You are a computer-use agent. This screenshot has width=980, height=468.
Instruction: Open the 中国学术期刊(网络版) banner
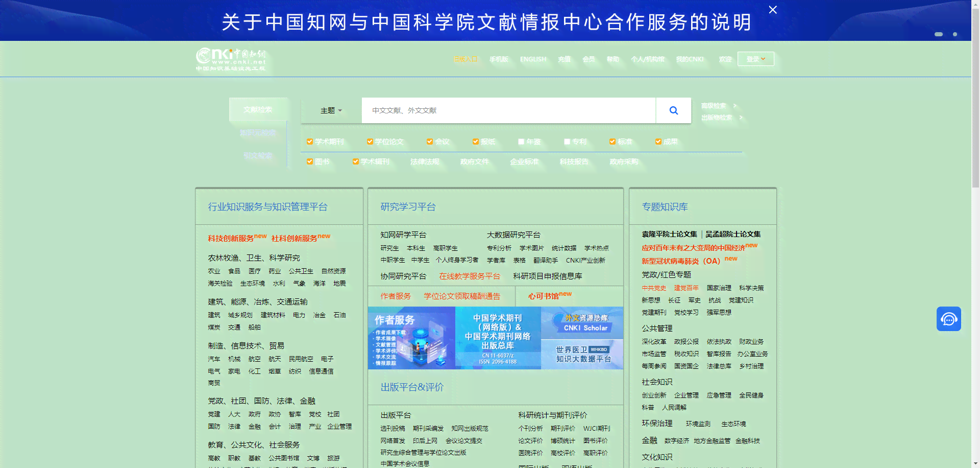coord(498,338)
